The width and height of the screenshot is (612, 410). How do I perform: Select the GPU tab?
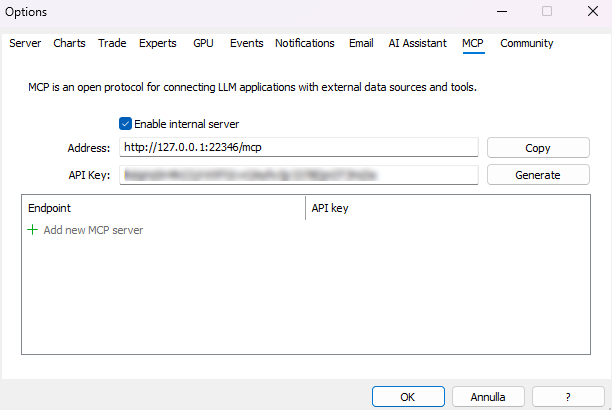coord(203,43)
